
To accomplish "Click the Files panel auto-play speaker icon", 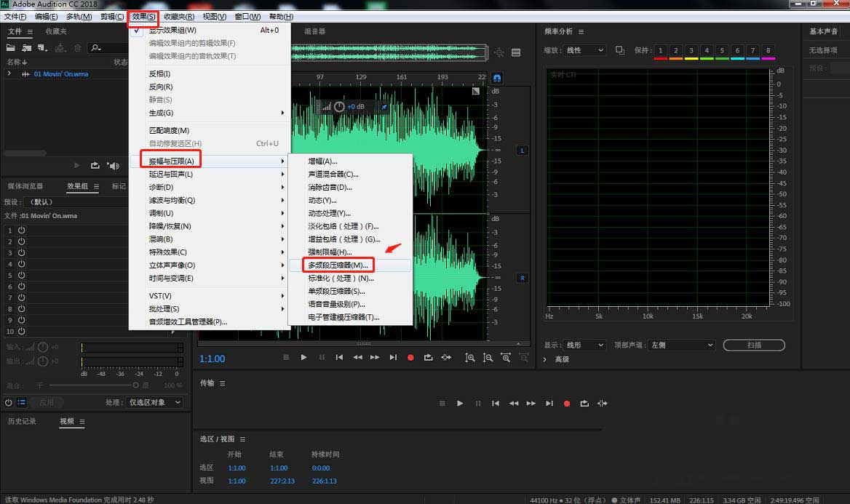I will pos(113,166).
